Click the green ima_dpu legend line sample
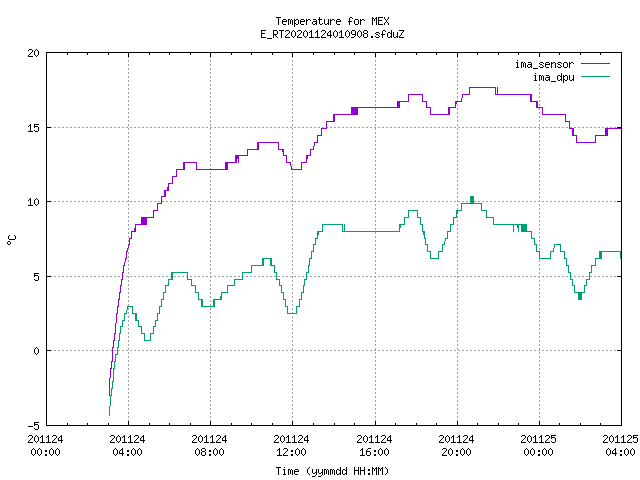This screenshot has height=480, width=640. pos(596,76)
